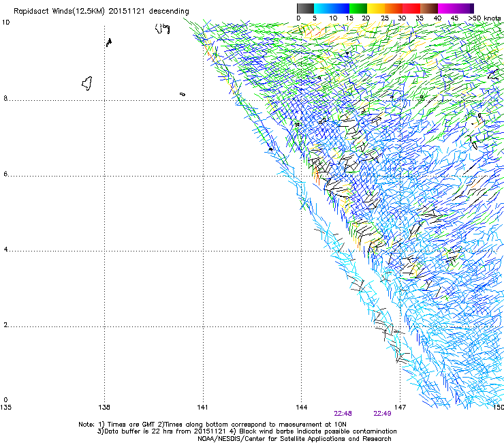Click the '5' legend label
Viewport: 504px width, 443px height.
[315, 18]
